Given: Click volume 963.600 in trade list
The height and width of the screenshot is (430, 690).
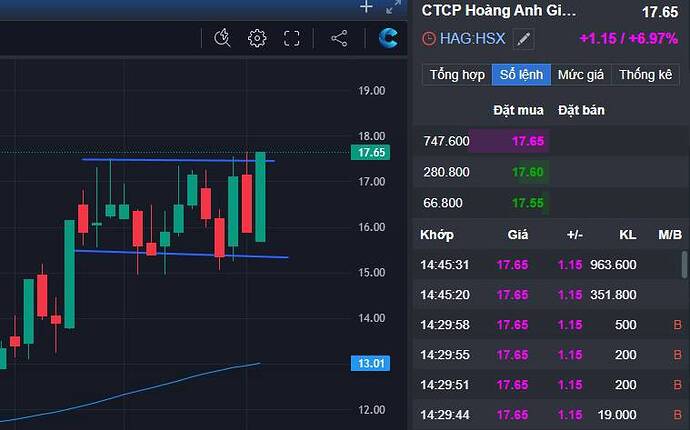Looking at the screenshot, I should coord(613,265).
